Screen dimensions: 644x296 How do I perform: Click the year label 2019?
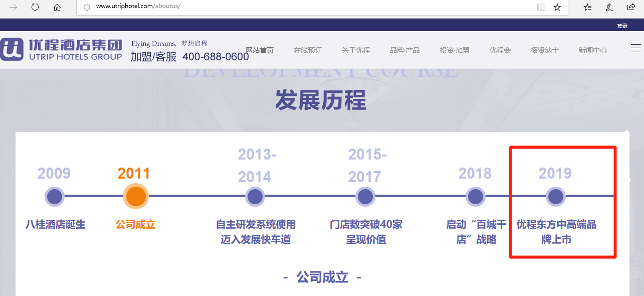pos(555,173)
